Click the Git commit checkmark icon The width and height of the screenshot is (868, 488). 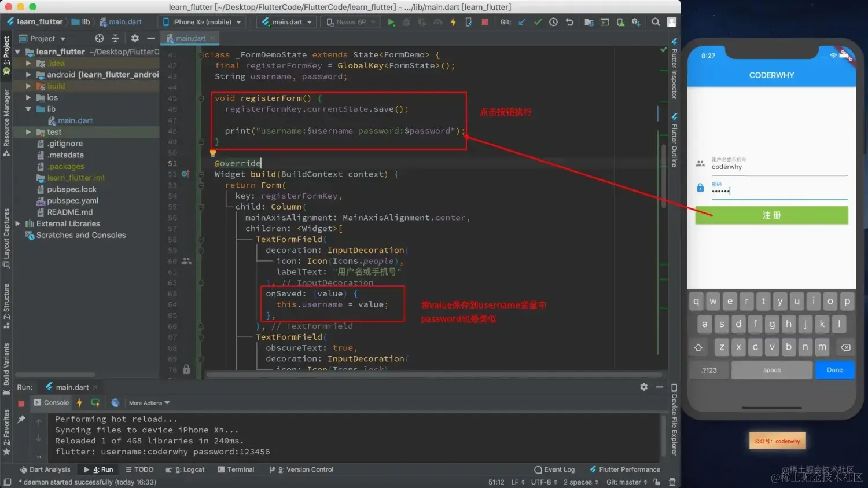pos(538,22)
